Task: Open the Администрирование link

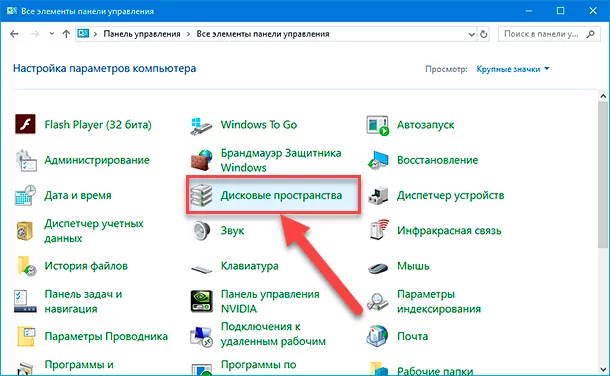Action: [97, 160]
